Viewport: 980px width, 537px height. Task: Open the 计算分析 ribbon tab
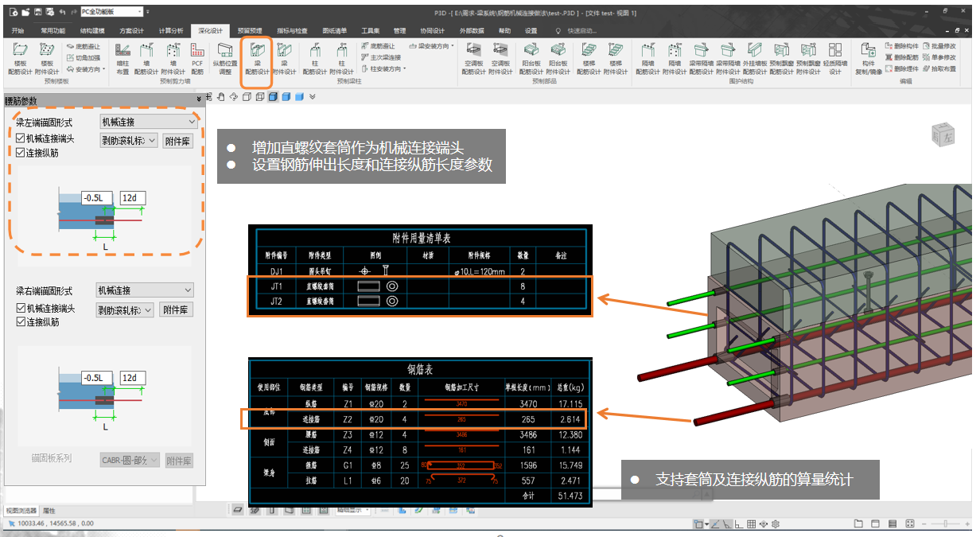pos(172,30)
